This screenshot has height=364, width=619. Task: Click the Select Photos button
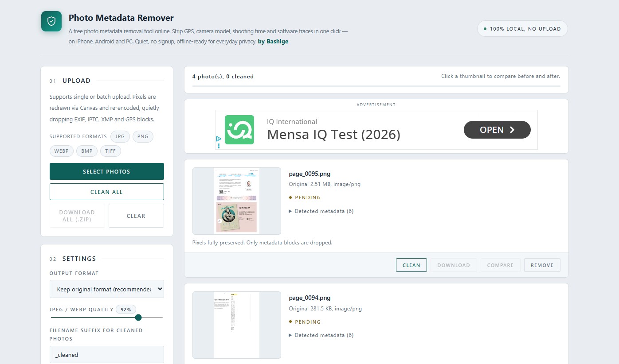pyautogui.click(x=107, y=171)
